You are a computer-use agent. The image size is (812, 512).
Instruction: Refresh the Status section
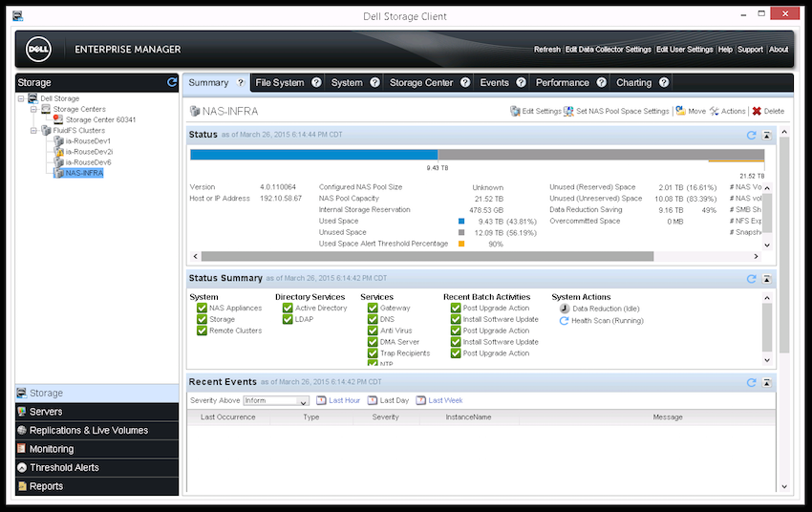pos(752,135)
